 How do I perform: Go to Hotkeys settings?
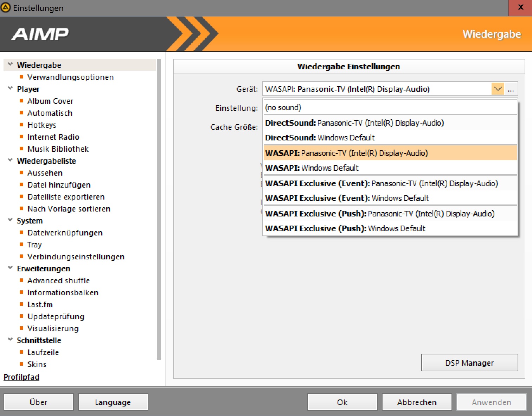point(42,125)
